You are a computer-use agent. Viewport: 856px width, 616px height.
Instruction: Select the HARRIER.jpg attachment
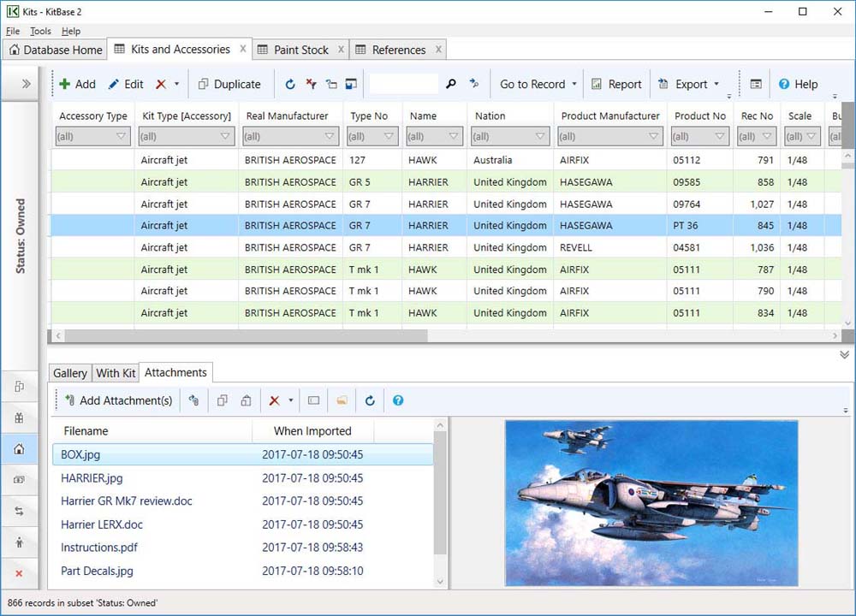243,478
